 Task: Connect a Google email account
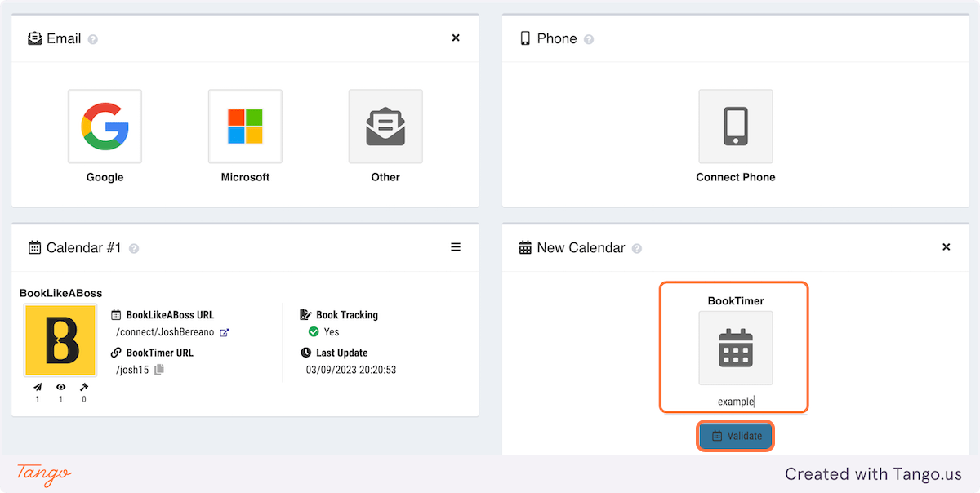coord(105,127)
